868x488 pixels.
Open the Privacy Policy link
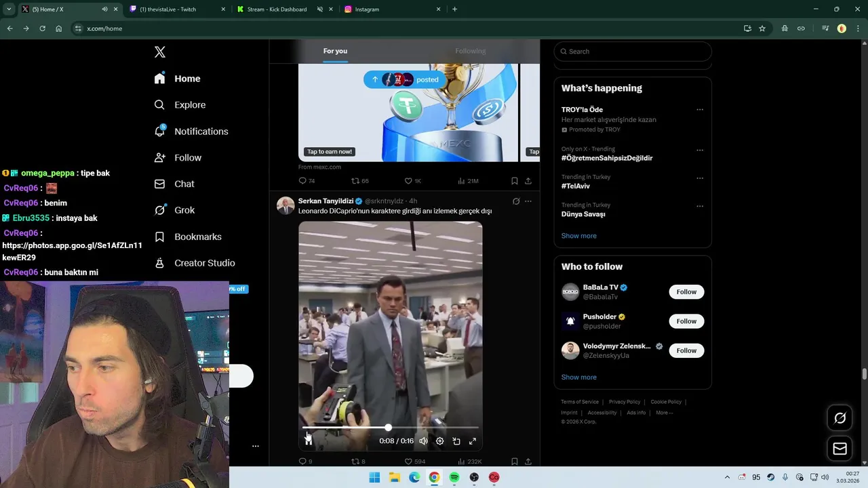625,402
